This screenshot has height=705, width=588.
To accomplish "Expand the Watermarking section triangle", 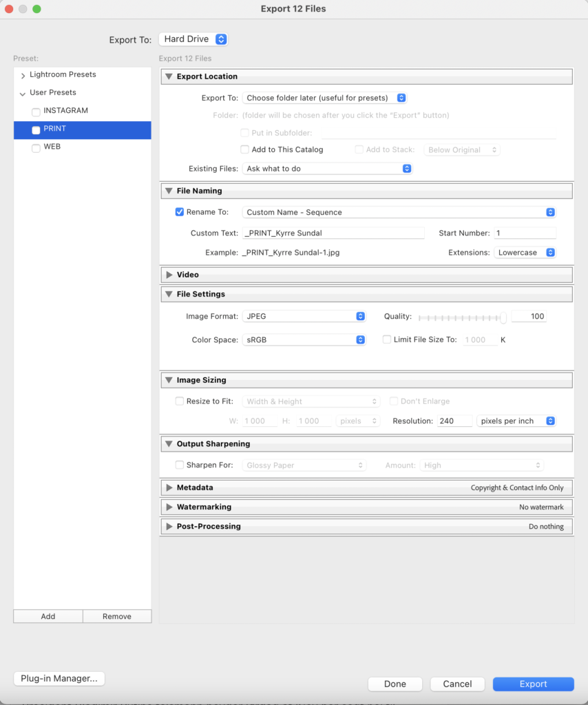I will click(x=169, y=507).
